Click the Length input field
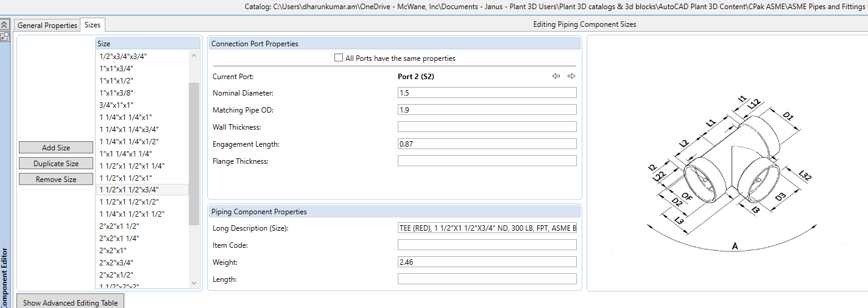 click(x=487, y=279)
